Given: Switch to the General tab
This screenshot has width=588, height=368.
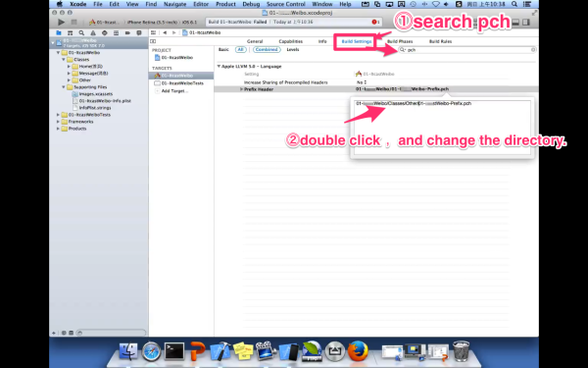Looking at the screenshot, I should 255,41.
